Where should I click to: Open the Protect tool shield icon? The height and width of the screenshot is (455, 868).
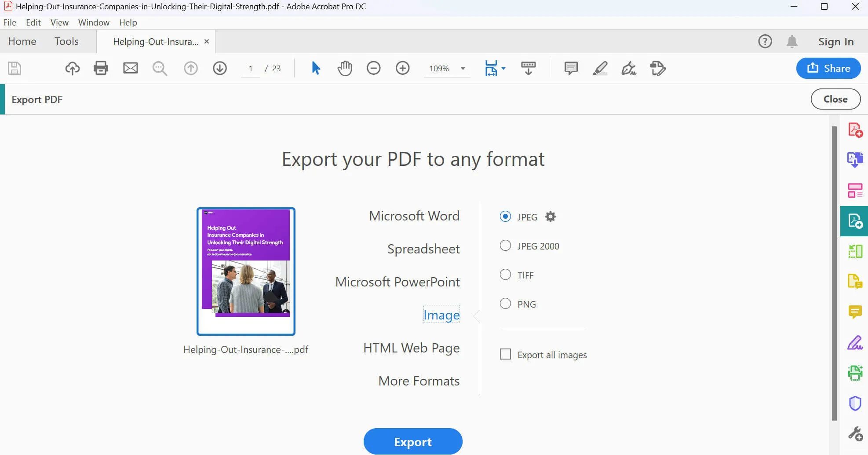(855, 403)
